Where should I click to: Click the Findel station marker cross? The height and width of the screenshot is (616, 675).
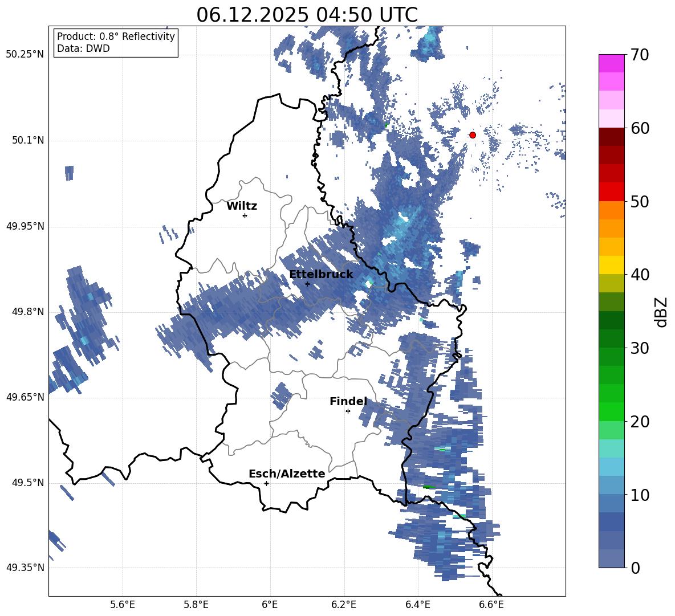[x=348, y=411]
